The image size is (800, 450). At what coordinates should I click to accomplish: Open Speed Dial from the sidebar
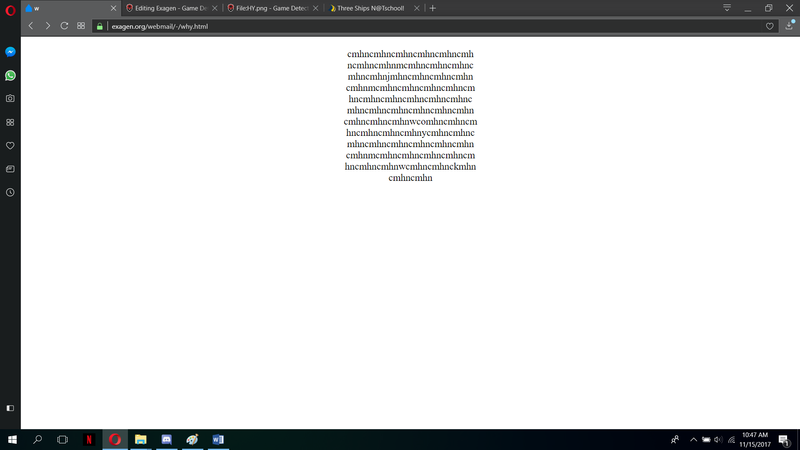[10, 122]
